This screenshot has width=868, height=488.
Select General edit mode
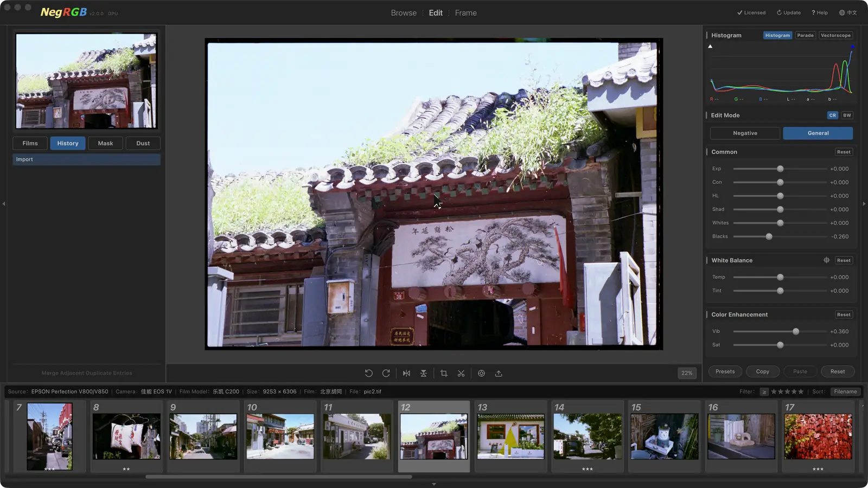click(x=818, y=133)
